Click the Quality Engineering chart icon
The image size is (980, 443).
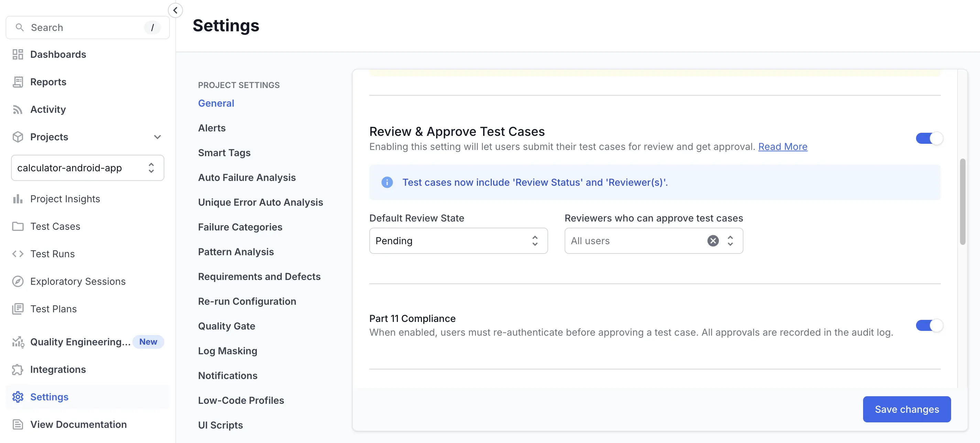(18, 342)
